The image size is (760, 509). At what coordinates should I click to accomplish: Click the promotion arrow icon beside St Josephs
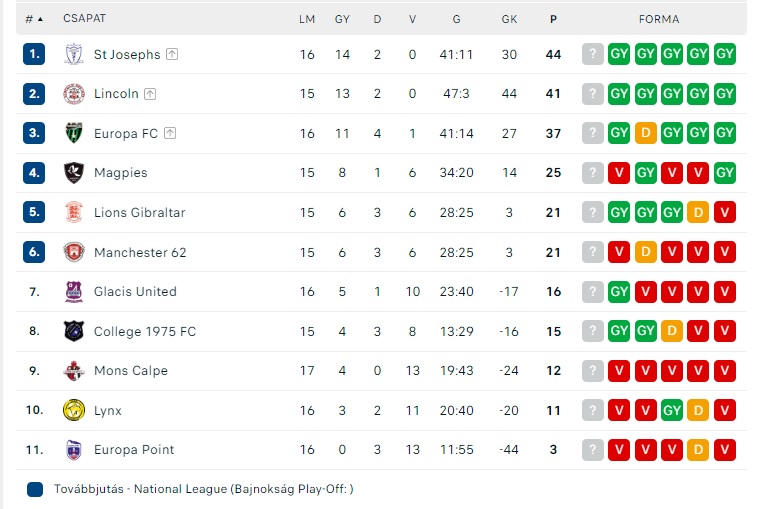[172, 54]
